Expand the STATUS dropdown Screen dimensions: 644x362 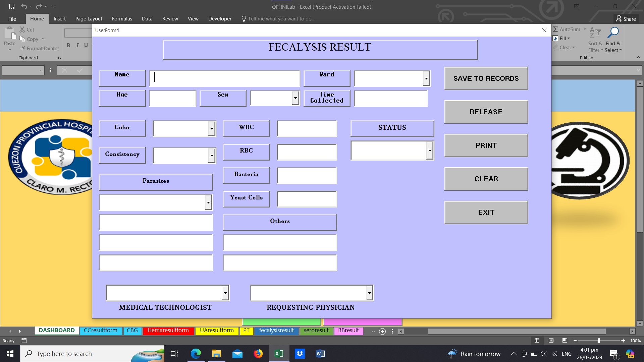click(x=430, y=150)
